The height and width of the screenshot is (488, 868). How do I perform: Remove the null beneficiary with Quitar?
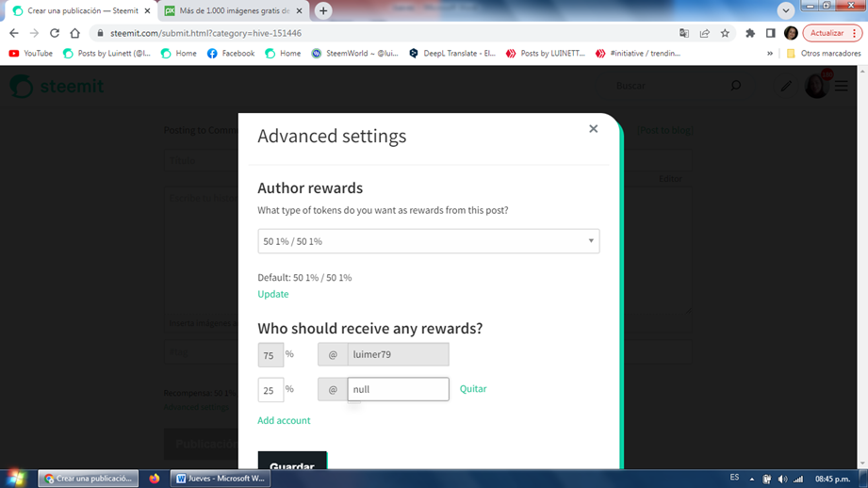pyautogui.click(x=473, y=388)
